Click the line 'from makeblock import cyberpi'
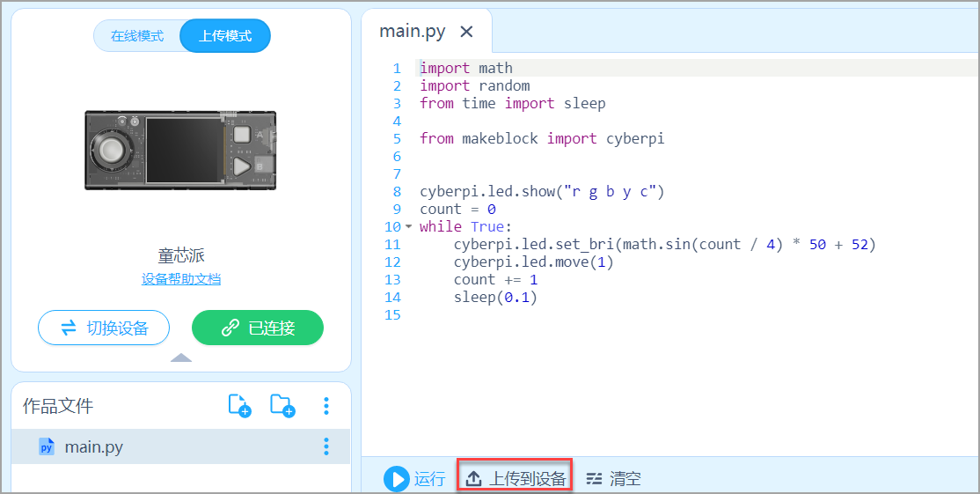Image resolution: width=980 pixels, height=494 pixels. (x=542, y=138)
